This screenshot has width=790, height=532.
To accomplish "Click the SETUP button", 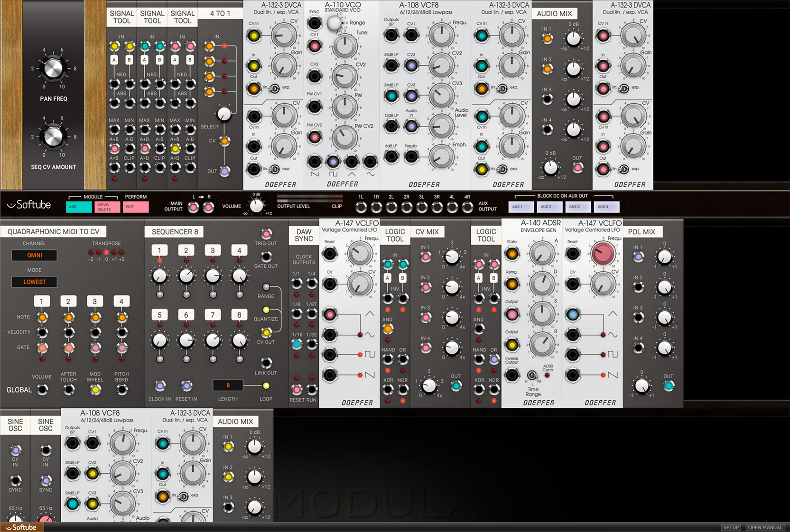I will [x=731, y=527].
